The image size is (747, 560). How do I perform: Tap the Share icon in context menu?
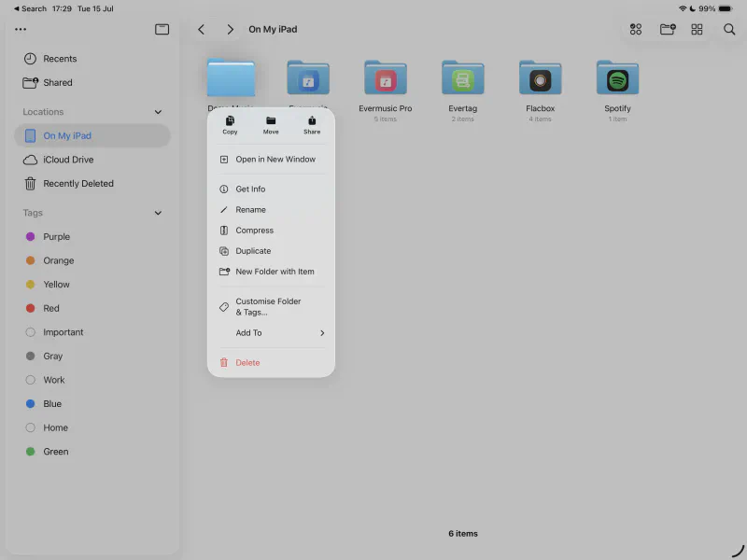312,121
